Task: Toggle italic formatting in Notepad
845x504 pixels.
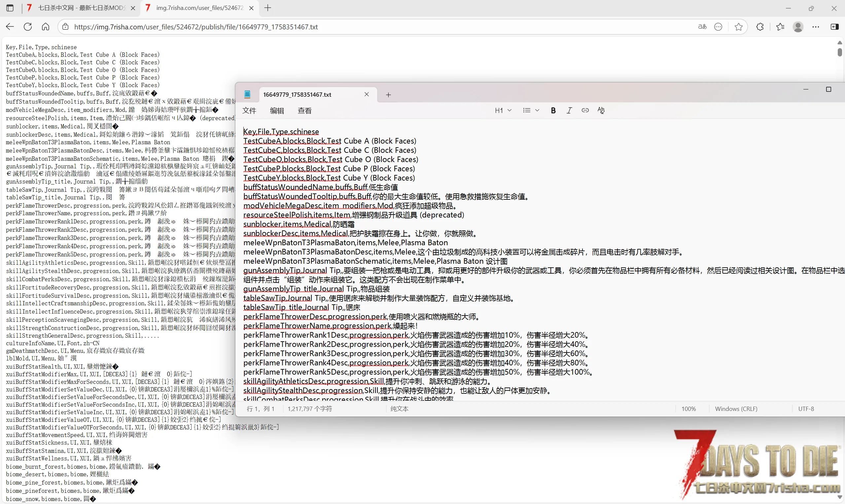Action: (x=569, y=110)
